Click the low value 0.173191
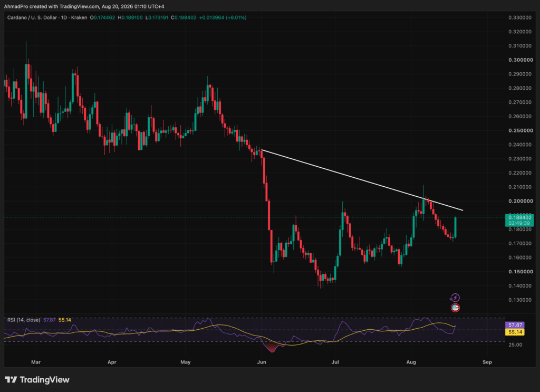Viewport: 540px width, 392px height. (158, 17)
